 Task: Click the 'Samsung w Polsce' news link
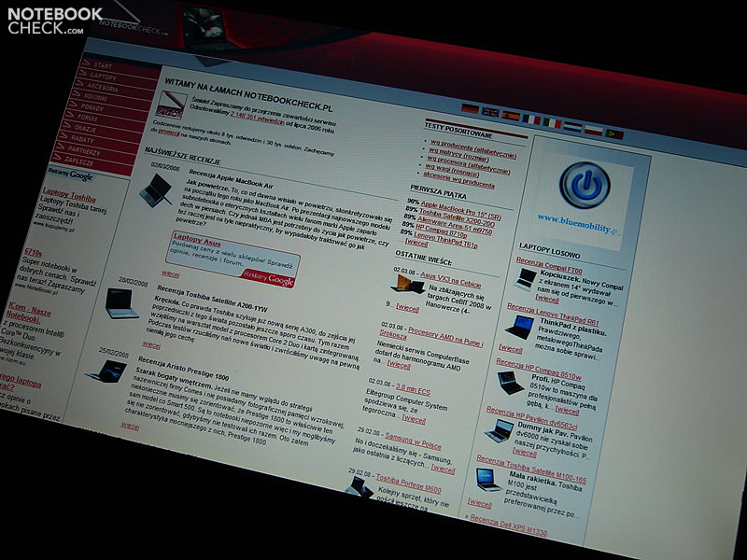coord(413,441)
